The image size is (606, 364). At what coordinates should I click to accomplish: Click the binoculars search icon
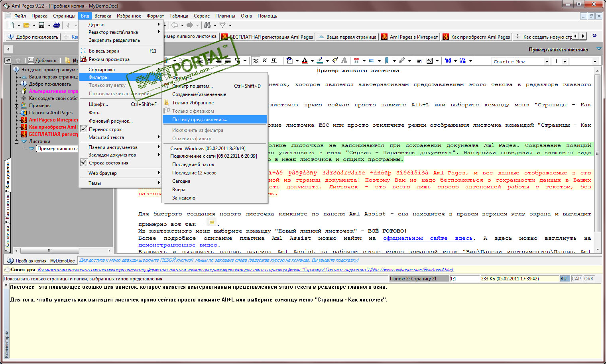tap(207, 25)
